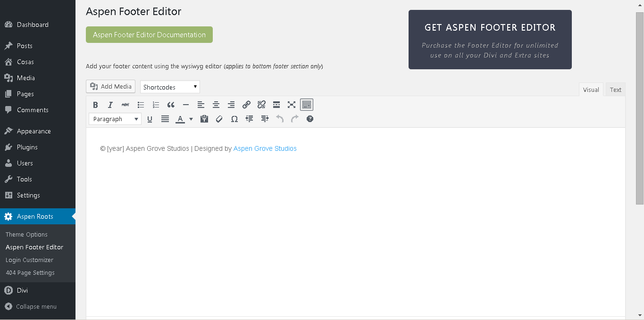644x320 pixels.
Task: Insert a horizontal line
Action: click(x=186, y=105)
